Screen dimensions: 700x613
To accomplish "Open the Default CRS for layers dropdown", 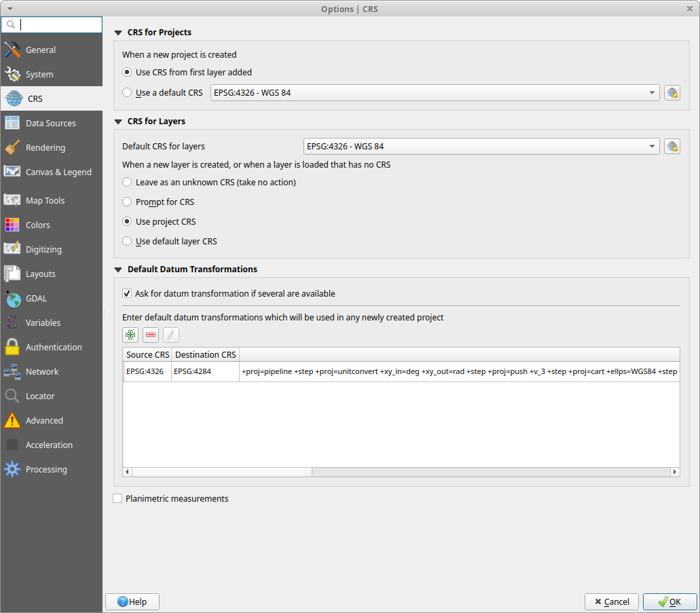I will (x=651, y=146).
